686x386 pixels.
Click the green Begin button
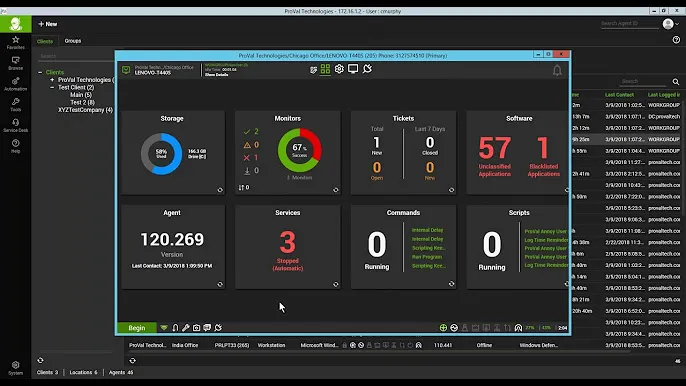tap(136, 327)
